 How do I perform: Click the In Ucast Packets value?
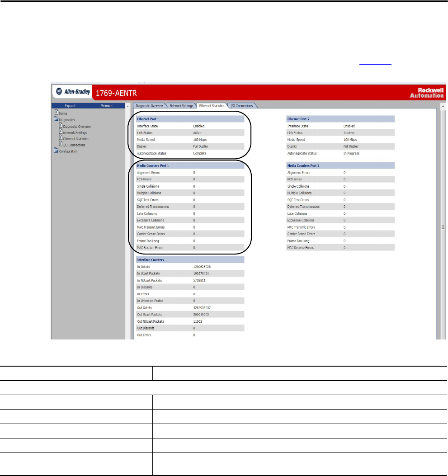[201, 273]
